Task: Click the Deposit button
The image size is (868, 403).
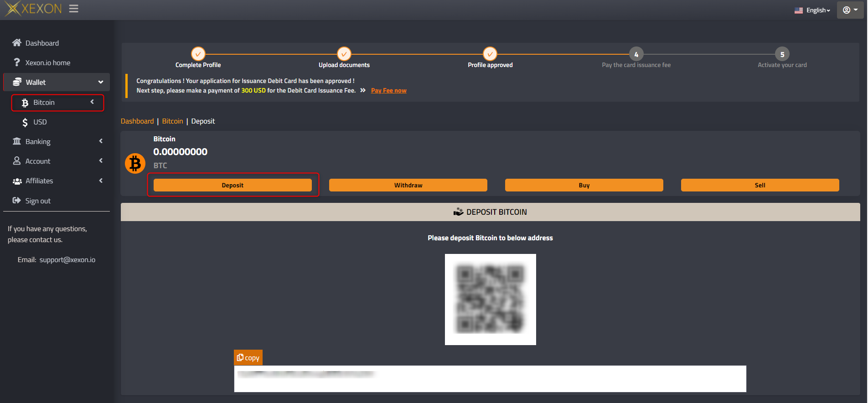Action: [x=232, y=185]
